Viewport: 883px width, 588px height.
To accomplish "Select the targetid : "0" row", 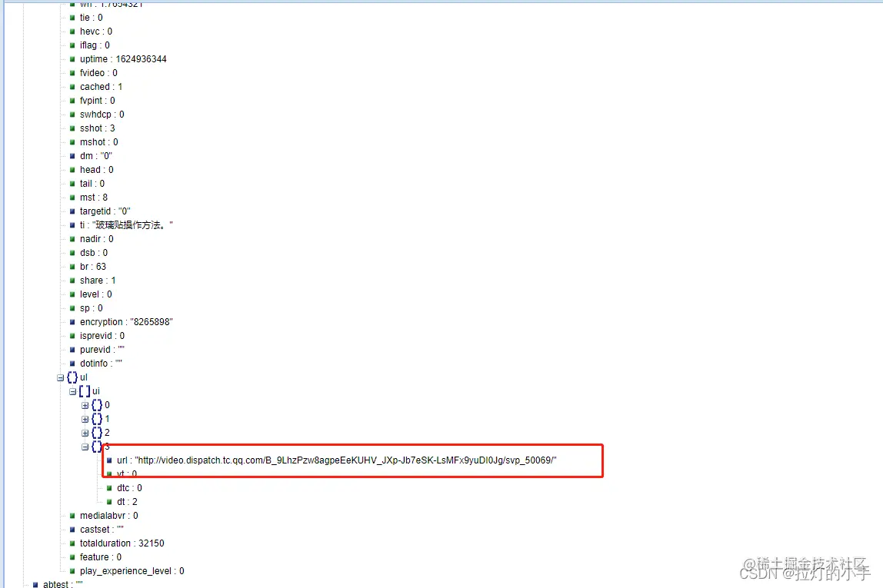I will point(105,211).
